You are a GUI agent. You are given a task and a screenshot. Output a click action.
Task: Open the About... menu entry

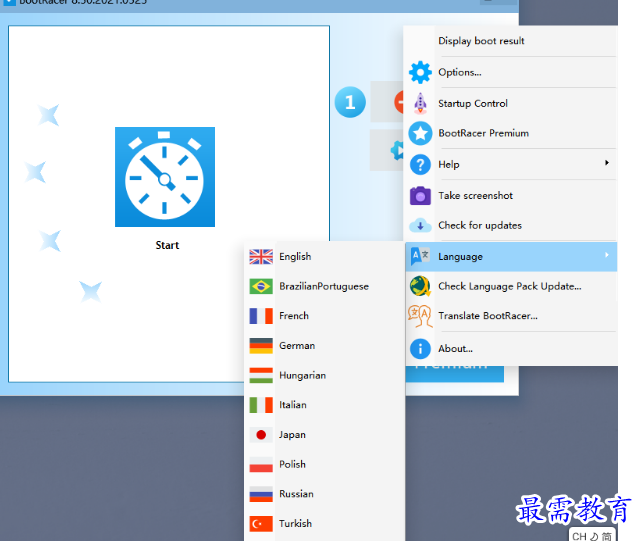click(x=510, y=349)
